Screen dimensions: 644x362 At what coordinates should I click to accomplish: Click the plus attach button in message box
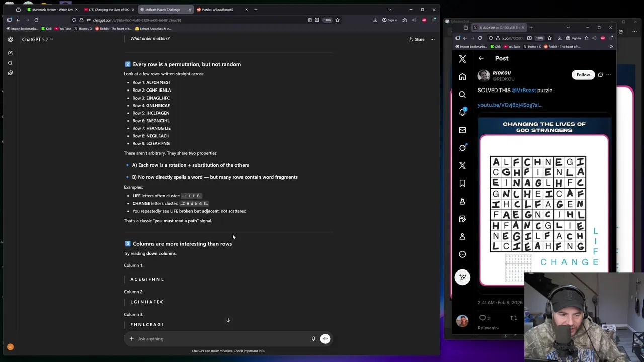click(x=131, y=339)
